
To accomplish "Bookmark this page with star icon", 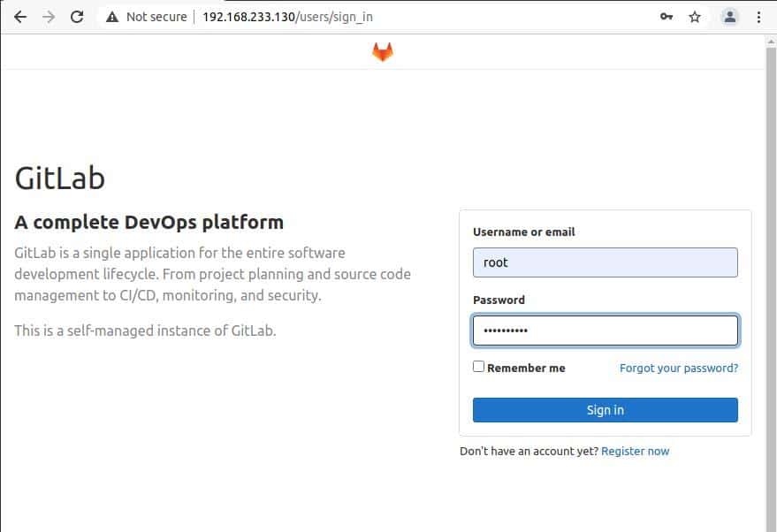I will tap(695, 17).
